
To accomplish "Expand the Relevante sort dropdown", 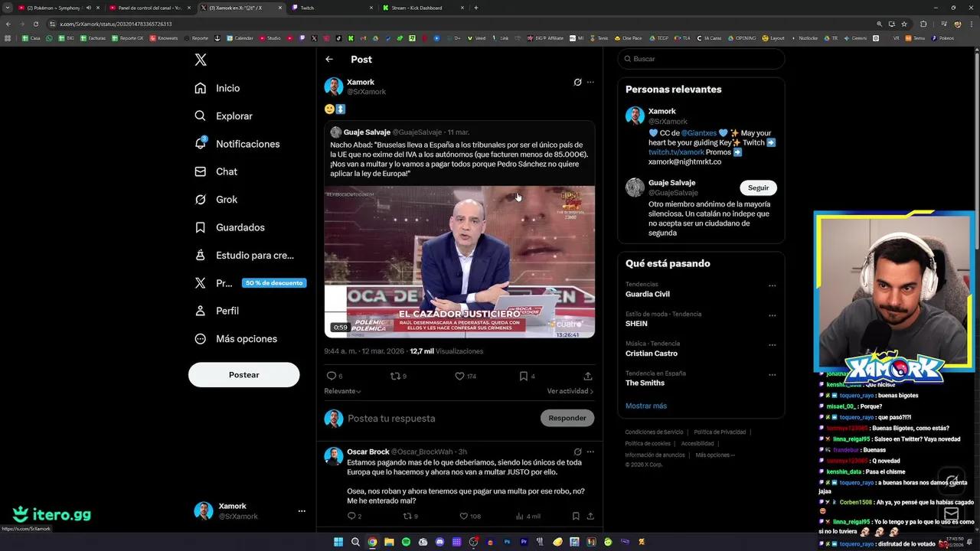I will 342,391.
